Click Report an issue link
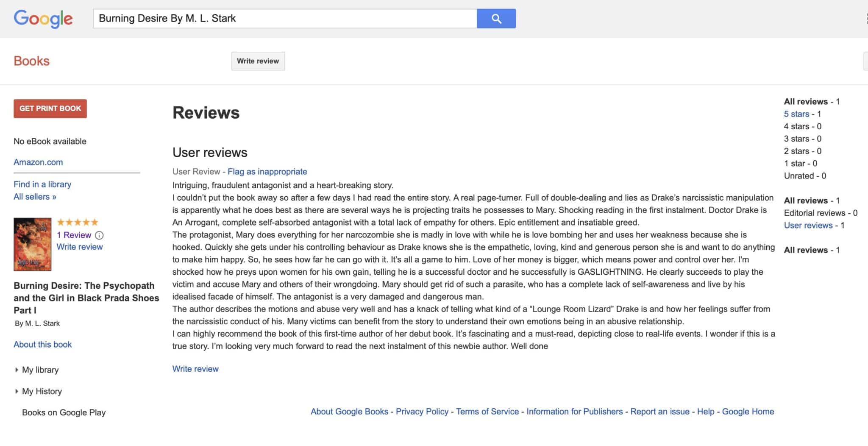This screenshot has width=868, height=446. tap(660, 412)
